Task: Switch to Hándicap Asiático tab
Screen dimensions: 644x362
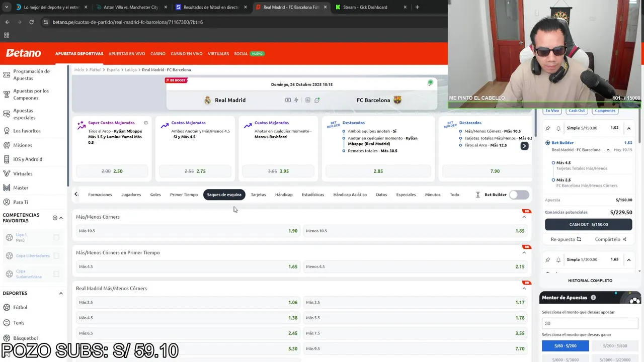Action: pos(350,195)
